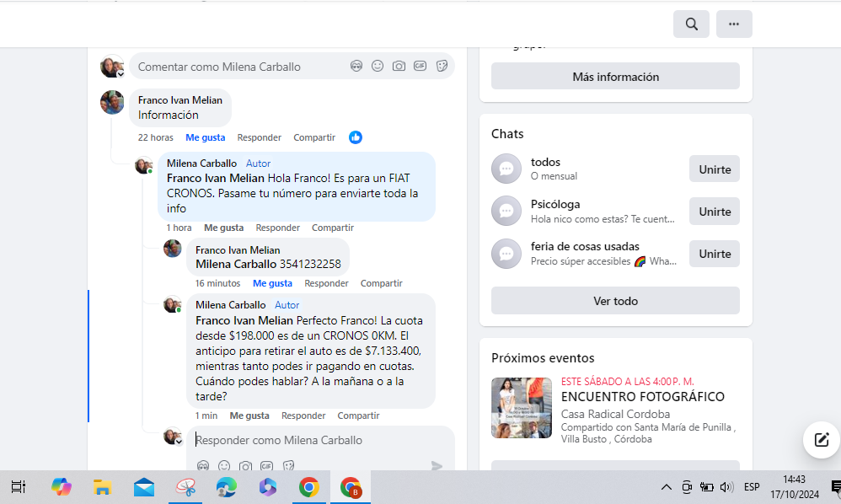The image size is (841, 504).
Task: Expand profile switcher on top comment avatar
Action: pos(121,74)
